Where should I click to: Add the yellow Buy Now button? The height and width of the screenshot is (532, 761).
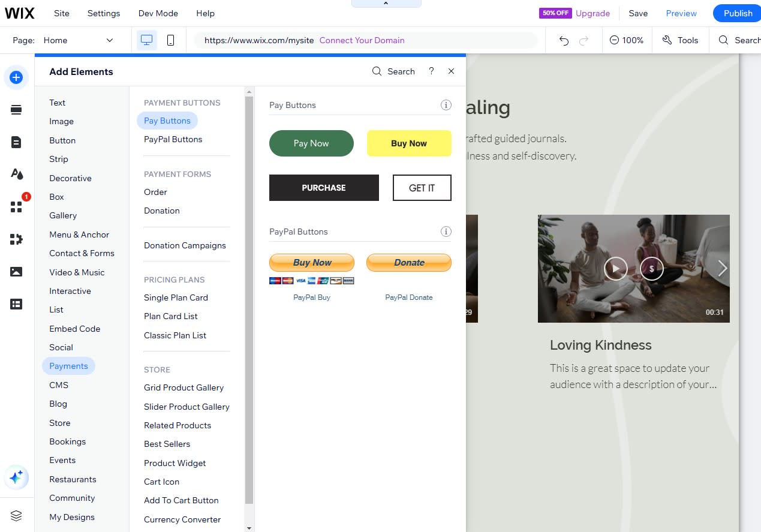[409, 143]
